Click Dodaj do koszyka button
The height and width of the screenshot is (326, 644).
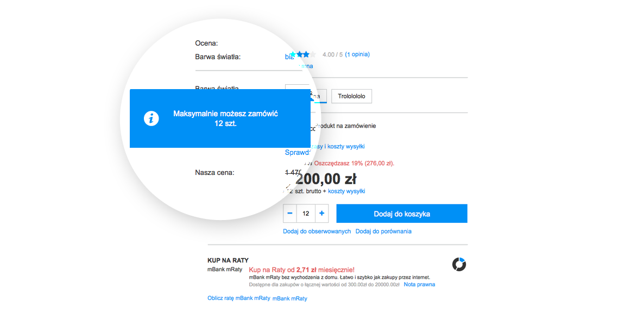click(402, 214)
